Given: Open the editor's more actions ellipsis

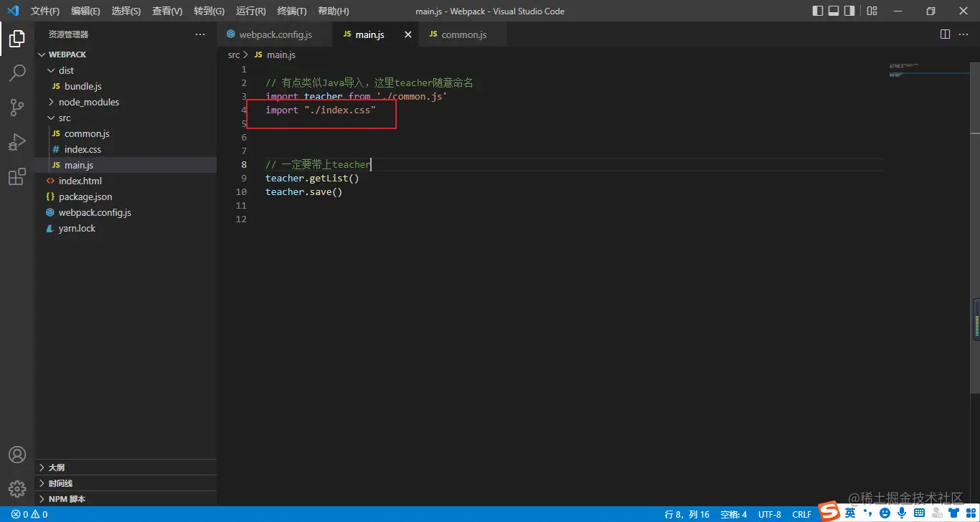Looking at the screenshot, I should [963, 34].
